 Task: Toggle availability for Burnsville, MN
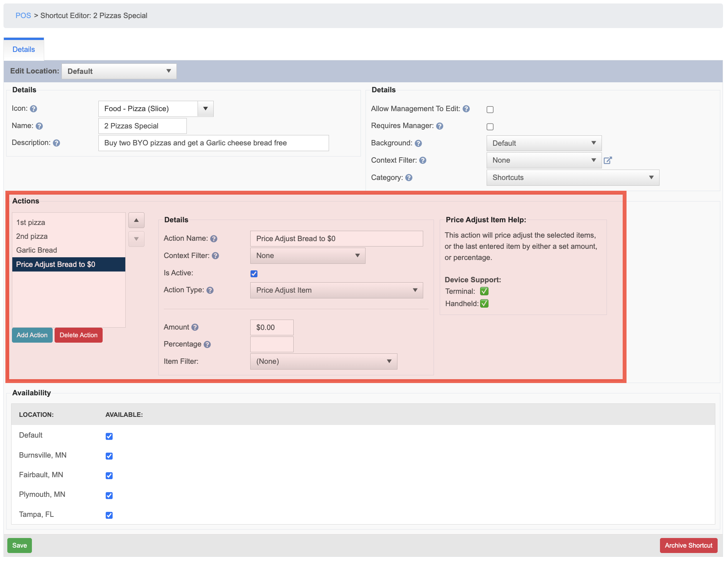point(109,456)
